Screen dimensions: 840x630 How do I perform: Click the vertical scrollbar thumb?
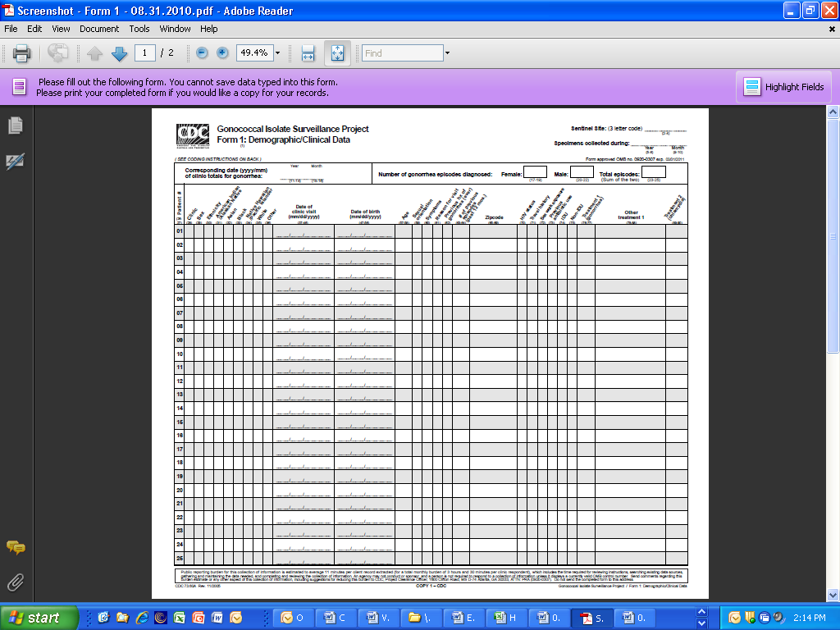click(833, 235)
